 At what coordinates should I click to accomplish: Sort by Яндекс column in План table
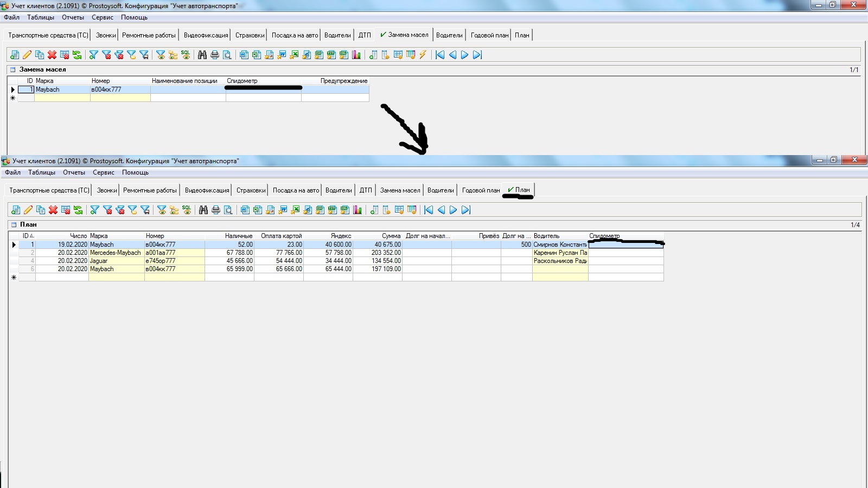[x=328, y=236]
